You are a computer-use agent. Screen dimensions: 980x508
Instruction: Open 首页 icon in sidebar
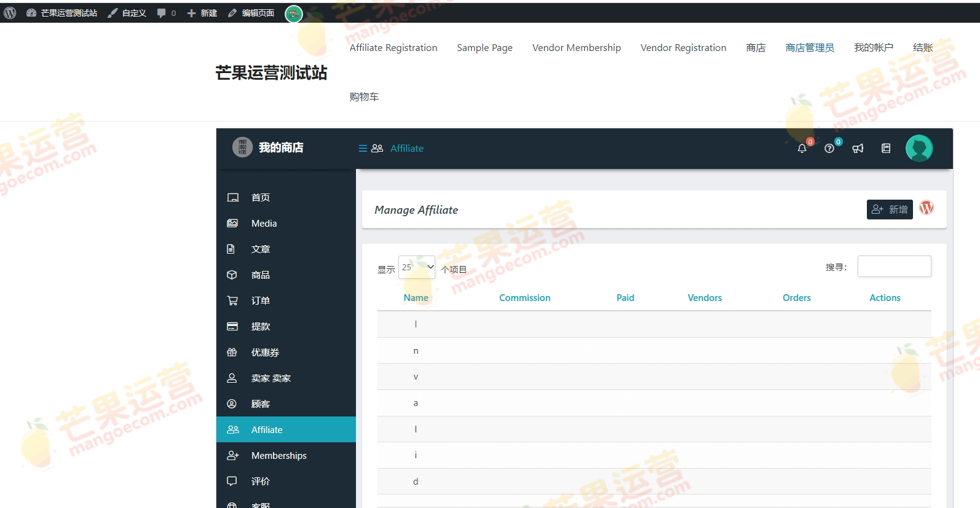click(x=232, y=197)
